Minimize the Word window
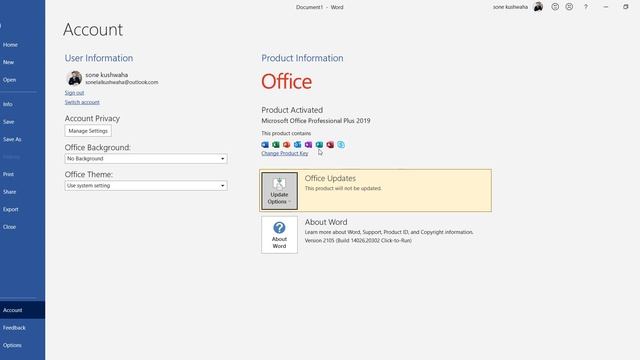The width and height of the screenshot is (640, 360). point(606,7)
